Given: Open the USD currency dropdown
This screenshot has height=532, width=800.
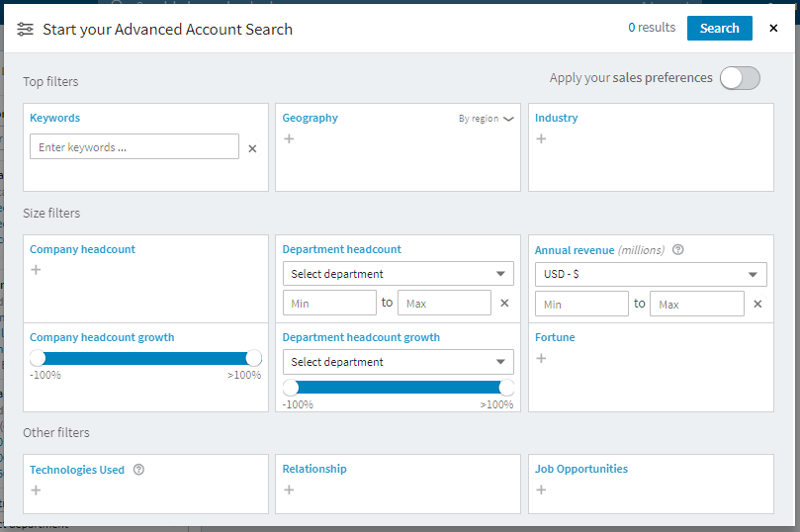Looking at the screenshot, I should coord(651,274).
